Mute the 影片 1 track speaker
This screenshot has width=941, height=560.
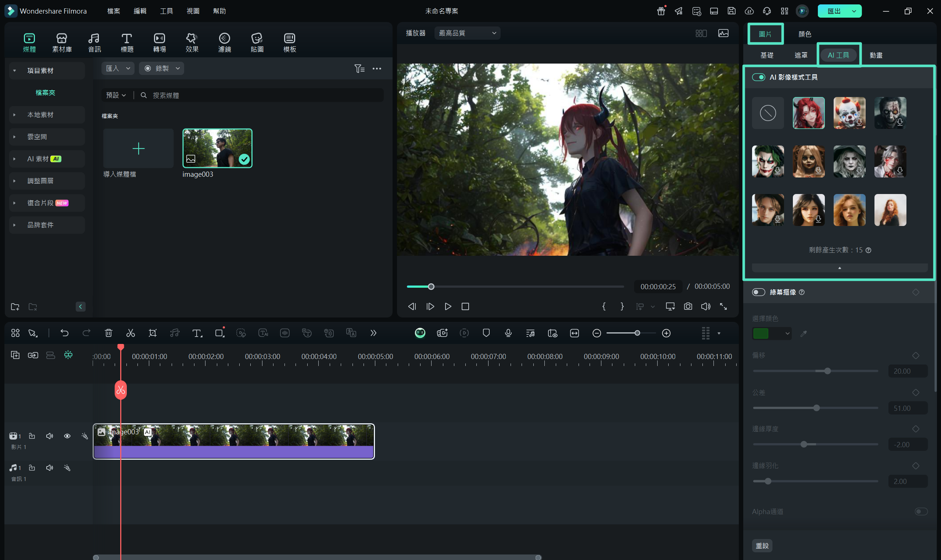click(50, 436)
